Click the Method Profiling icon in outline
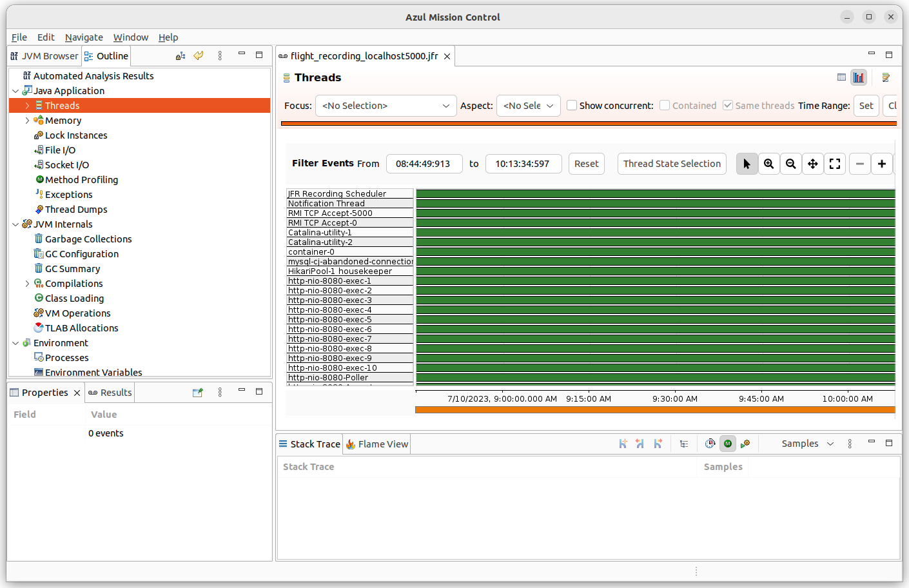This screenshot has height=588, width=909. point(39,180)
